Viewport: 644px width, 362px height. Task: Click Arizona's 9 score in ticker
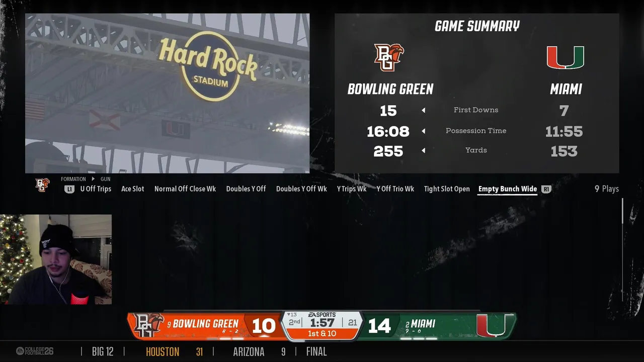pyautogui.click(x=283, y=351)
